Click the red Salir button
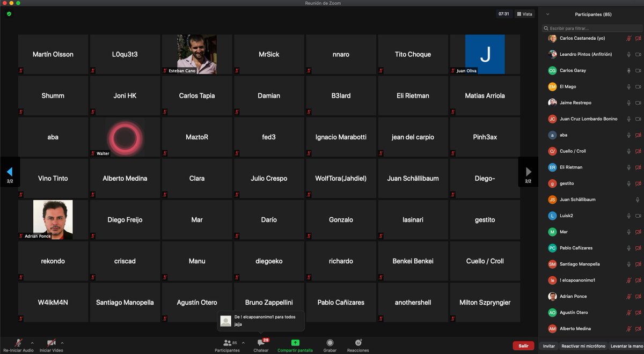Screen dimensions: 644x354 point(523,346)
